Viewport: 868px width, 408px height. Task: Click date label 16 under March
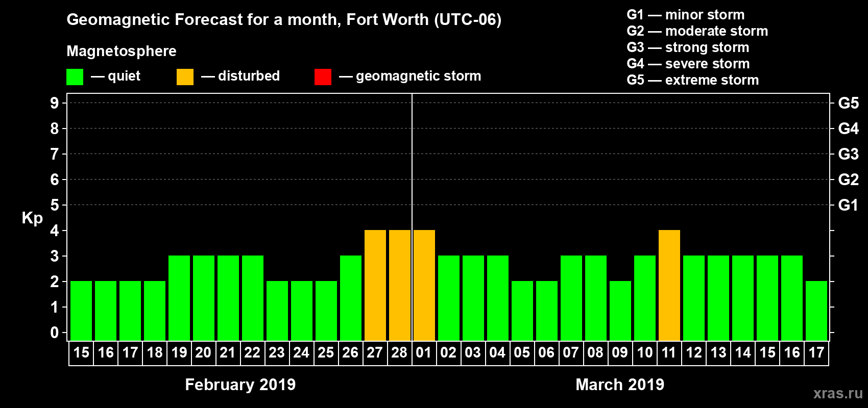coord(792,352)
